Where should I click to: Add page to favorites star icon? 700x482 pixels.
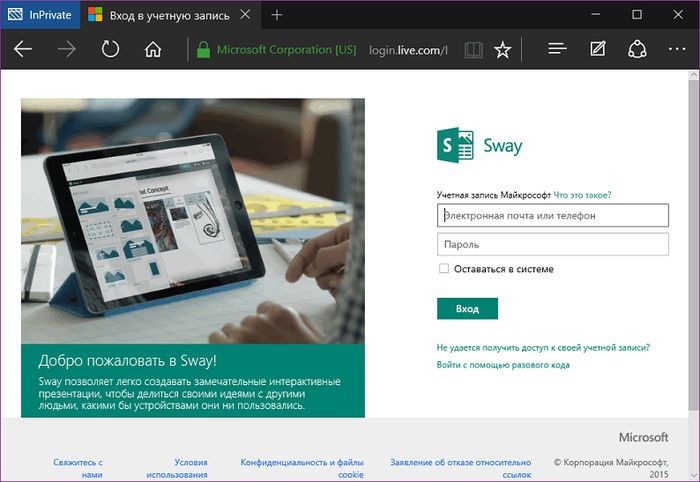pyautogui.click(x=502, y=49)
